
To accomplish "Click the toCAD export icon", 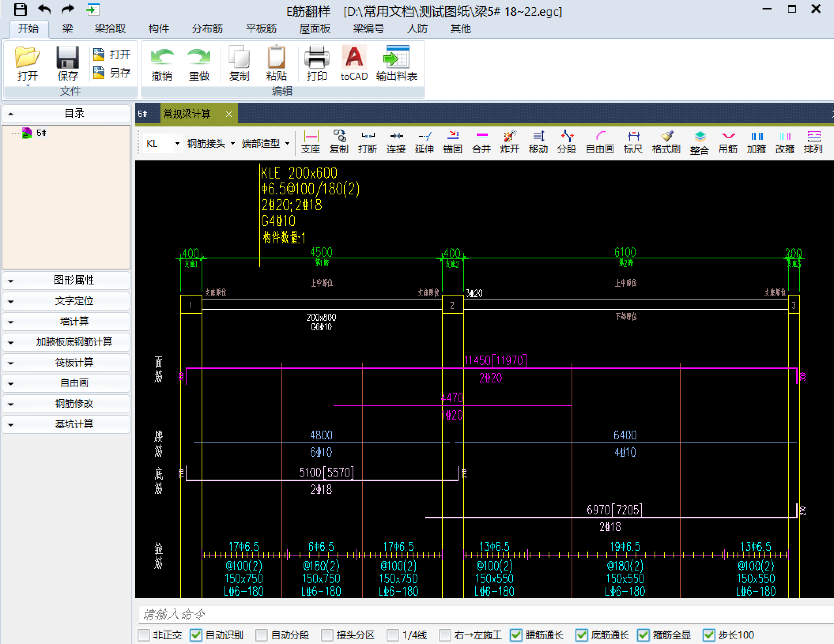I will 354,63.
